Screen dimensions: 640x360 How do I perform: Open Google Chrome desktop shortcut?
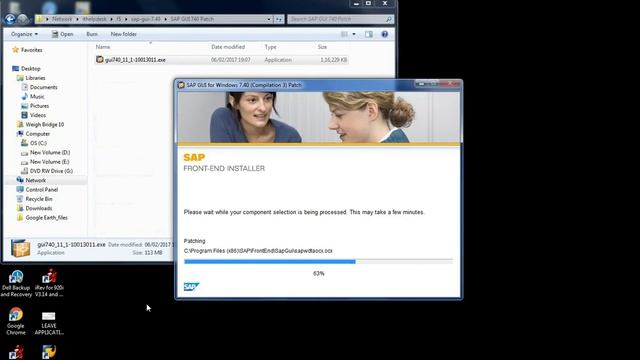click(x=16, y=321)
